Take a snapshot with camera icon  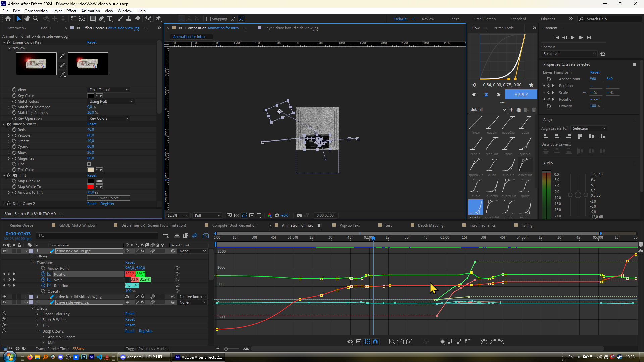click(x=299, y=215)
